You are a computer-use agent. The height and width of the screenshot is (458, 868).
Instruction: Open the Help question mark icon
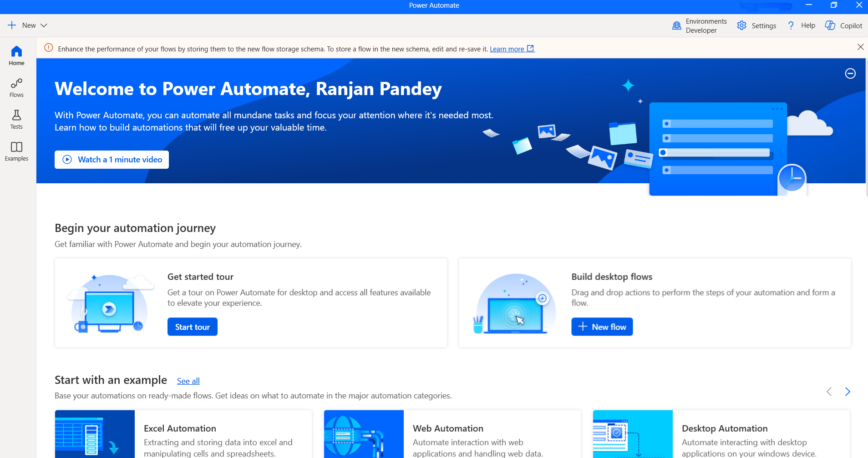pos(792,25)
